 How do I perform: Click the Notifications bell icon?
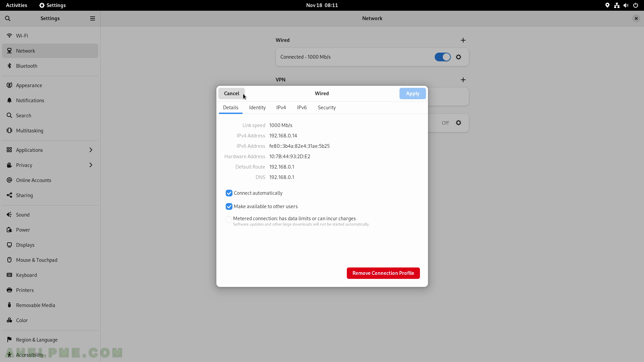point(9,100)
